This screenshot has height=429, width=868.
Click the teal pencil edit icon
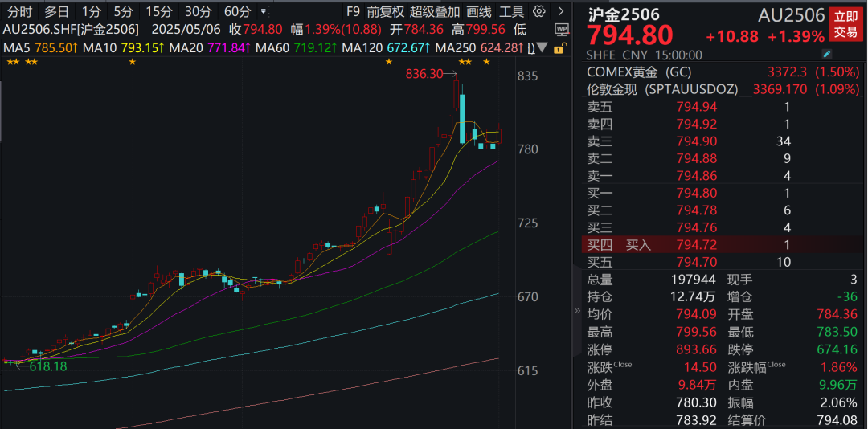click(x=827, y=55)
